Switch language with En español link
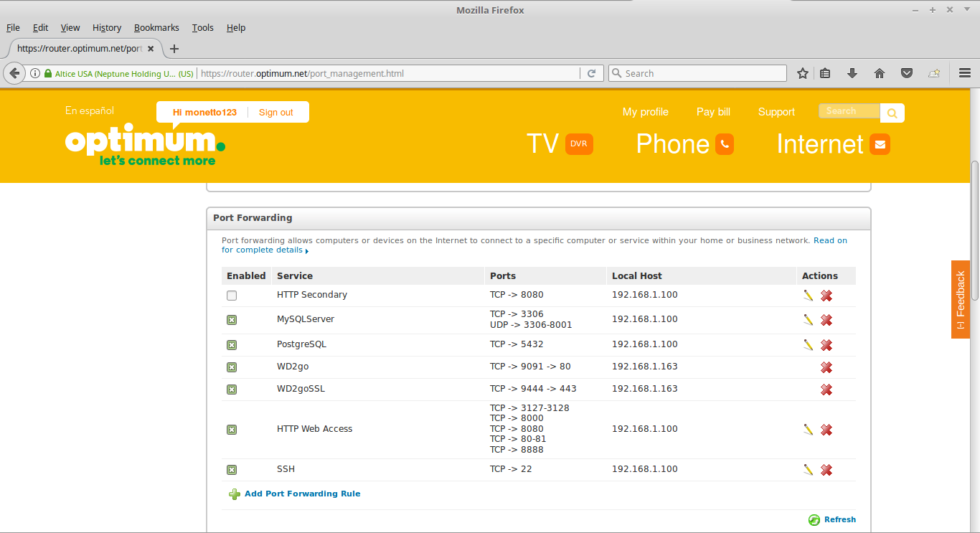980x533 pixels. coord(90,110)
